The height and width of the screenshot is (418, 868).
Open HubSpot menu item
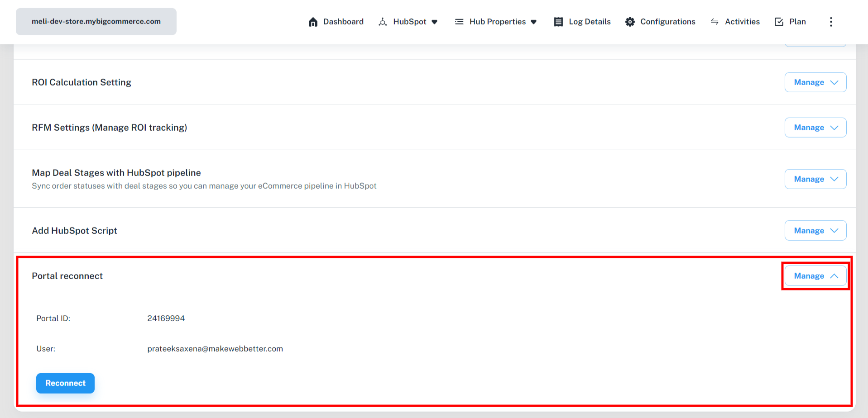pos(409,22)
